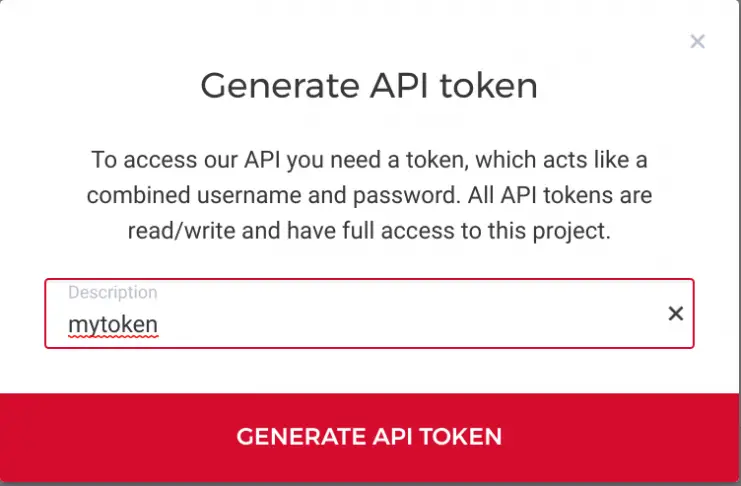
Task: Click the "To access our API" text line
Action: coord(369,159)
